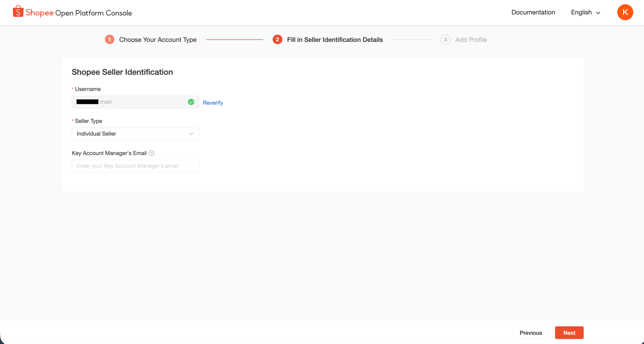Select step 2 Fill in Seller Identification Details
Viewport: 644px width, 344px height.
[x=328, y=40]
